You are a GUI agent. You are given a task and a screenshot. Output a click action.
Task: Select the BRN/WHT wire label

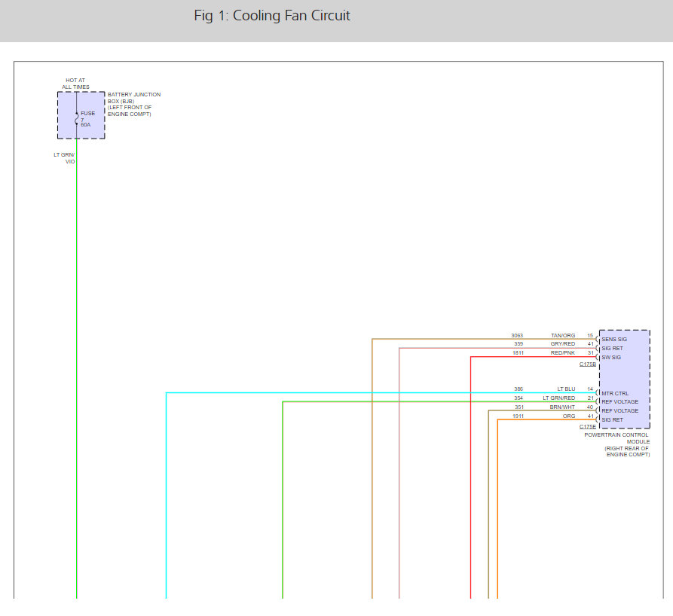tap(562, 407)
